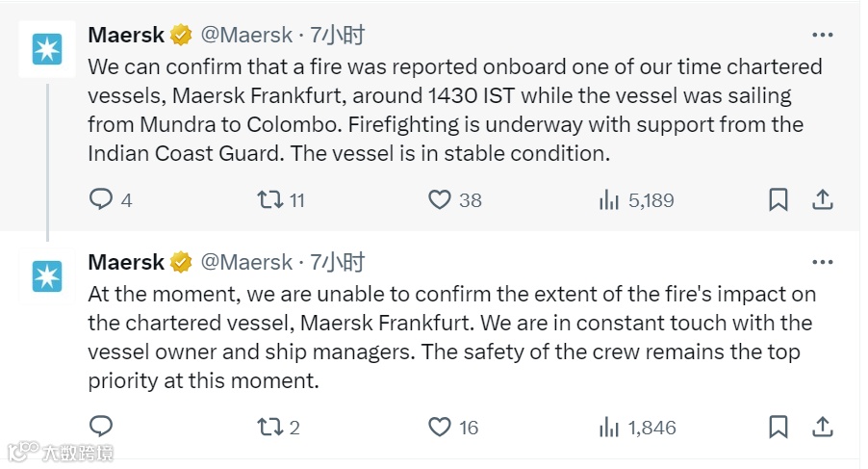Like the tweet with 16 likes
Screen dimensions: 868x469
pos(440,427)
